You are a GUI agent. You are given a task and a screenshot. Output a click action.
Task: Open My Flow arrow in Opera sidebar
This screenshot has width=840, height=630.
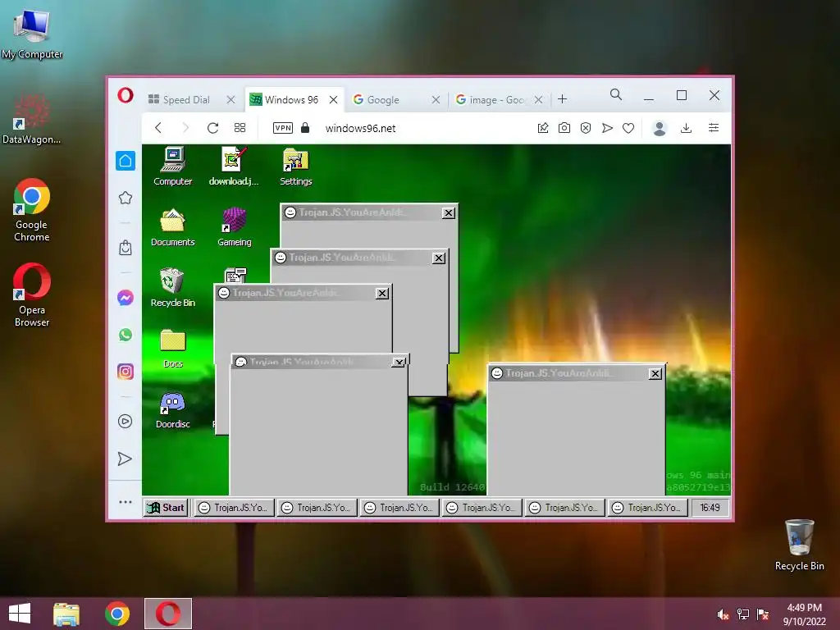click(x=125, y=459)
